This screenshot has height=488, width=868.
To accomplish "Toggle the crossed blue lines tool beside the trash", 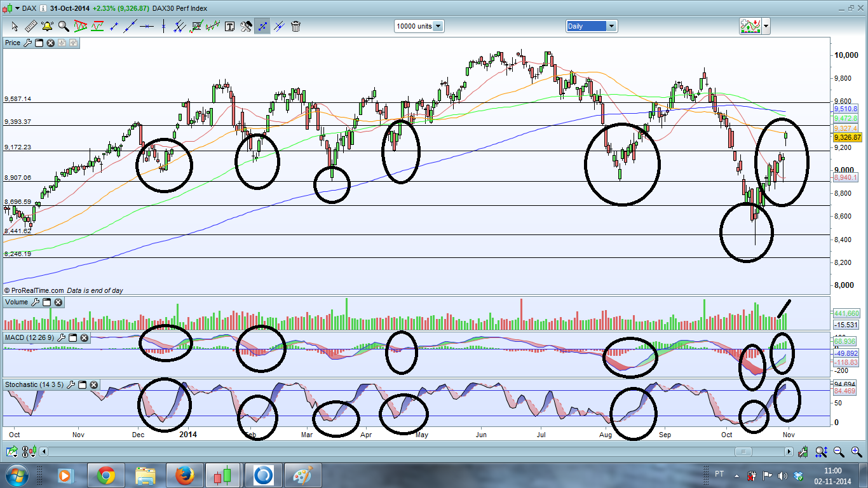I will pos(279,26).
